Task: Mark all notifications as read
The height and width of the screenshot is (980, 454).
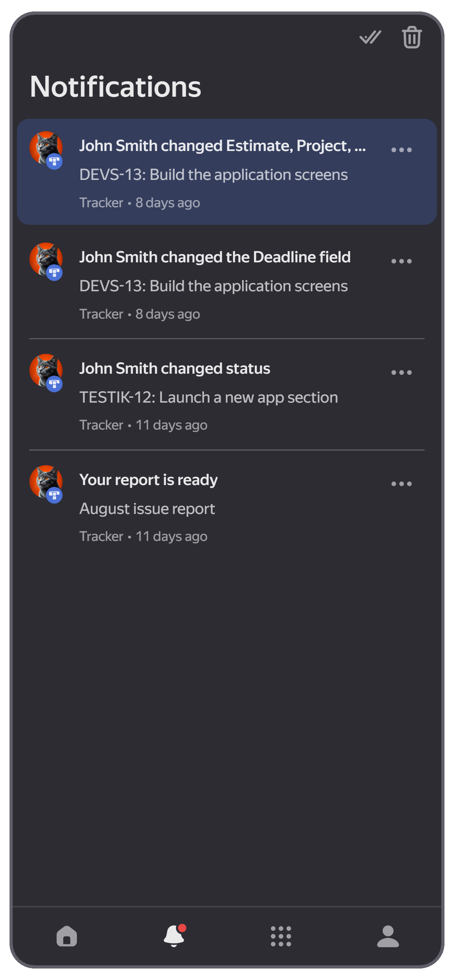Action: pos(370,37)
